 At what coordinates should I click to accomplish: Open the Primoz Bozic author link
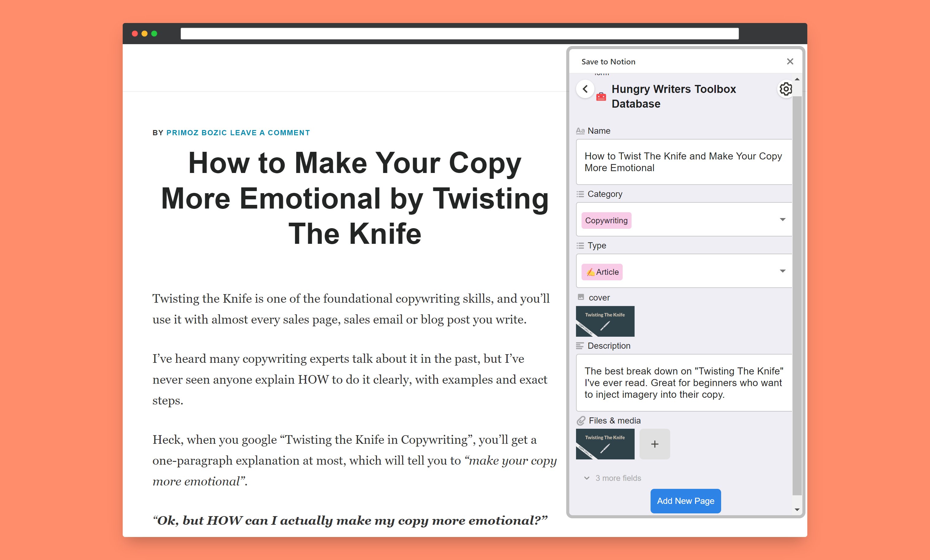pos(197,133)
